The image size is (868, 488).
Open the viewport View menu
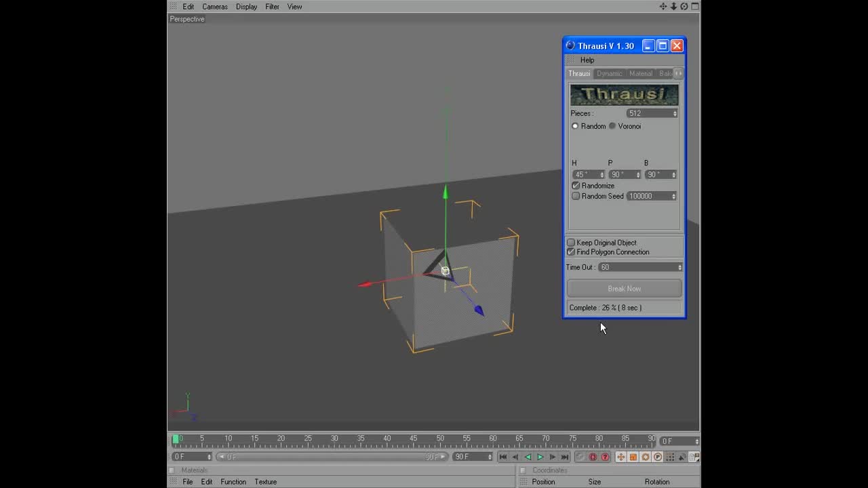[x=294, y=7]
